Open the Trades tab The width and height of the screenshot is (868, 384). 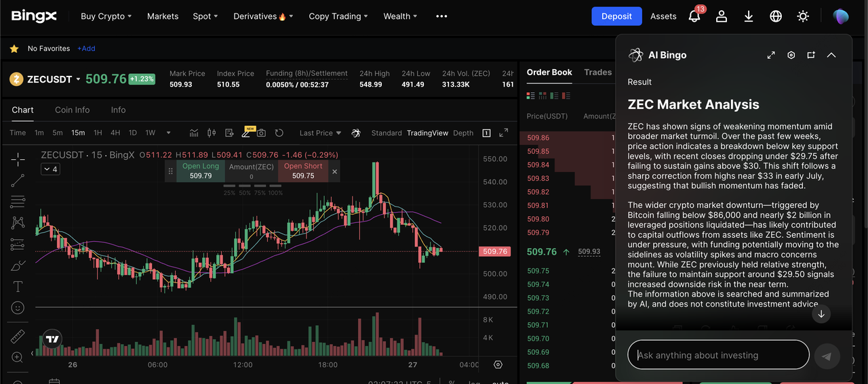pyautogui.click(x=597, y=72)
